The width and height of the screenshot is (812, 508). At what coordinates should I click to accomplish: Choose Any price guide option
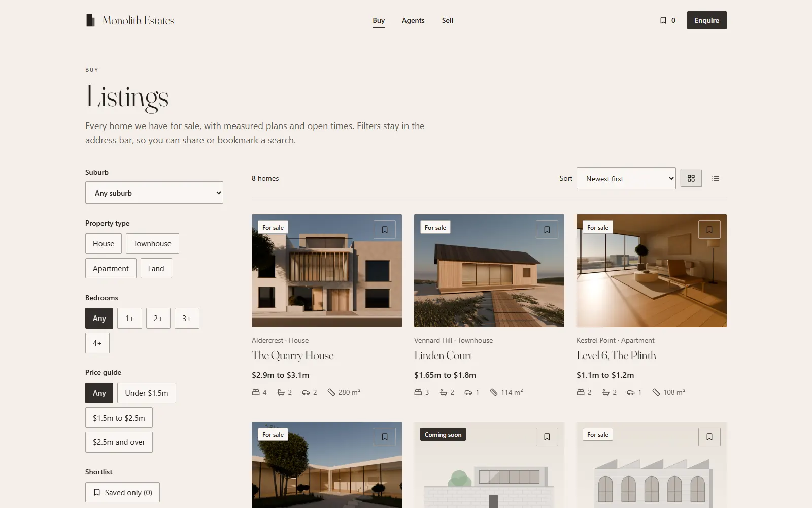click(99, 393)
